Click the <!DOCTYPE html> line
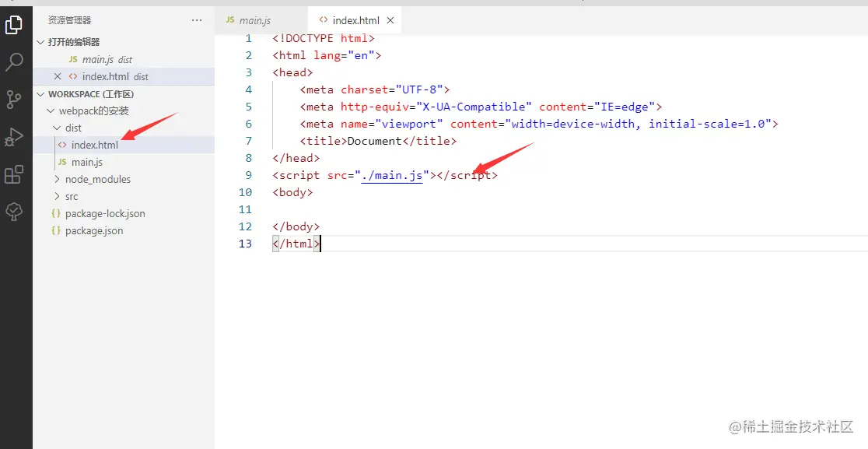 coord(324,39)
